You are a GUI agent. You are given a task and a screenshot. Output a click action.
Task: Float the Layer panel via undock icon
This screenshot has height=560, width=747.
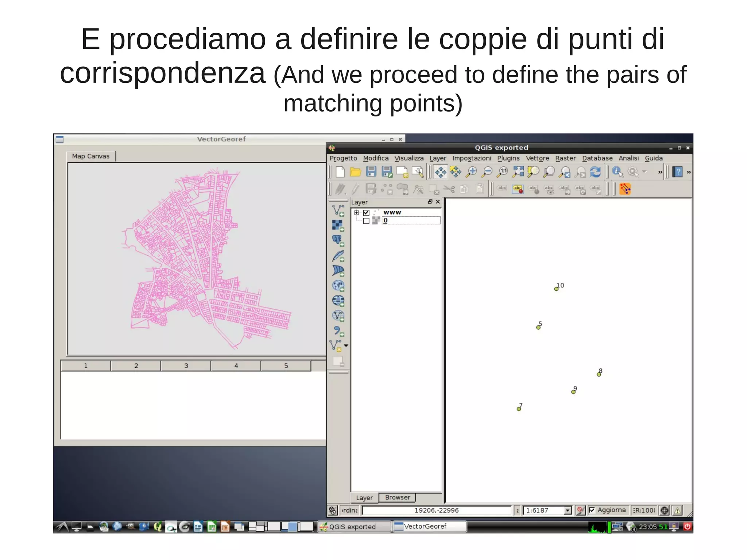point(430,202)
